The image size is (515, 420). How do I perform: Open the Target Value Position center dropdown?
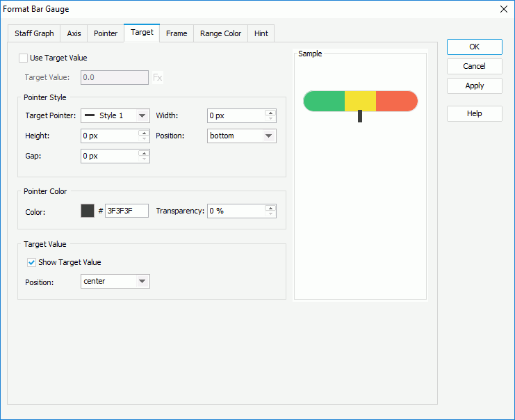coord(115,281)
